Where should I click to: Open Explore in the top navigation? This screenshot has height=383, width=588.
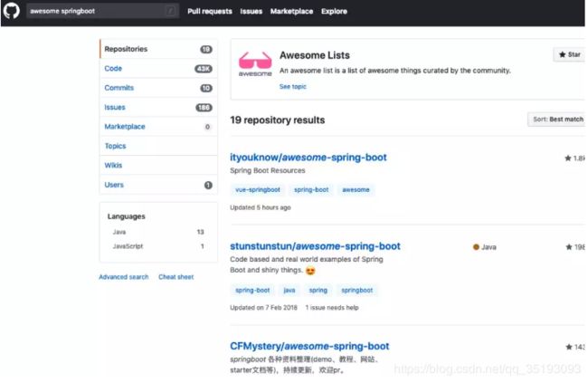coord(334,11)
